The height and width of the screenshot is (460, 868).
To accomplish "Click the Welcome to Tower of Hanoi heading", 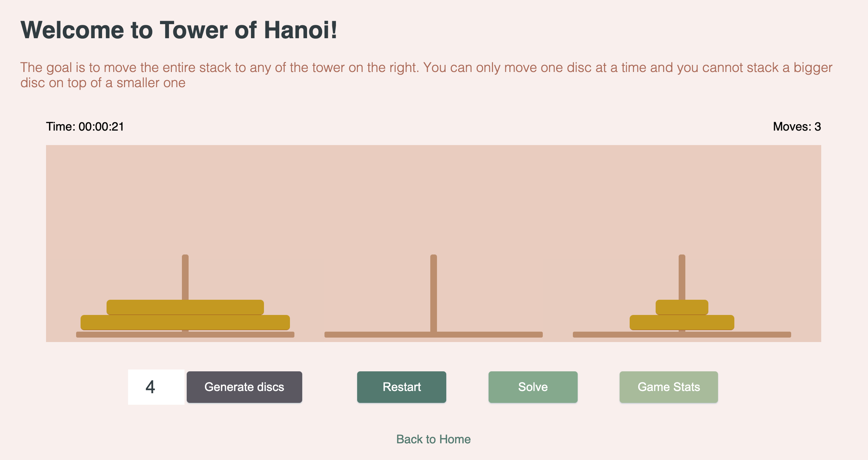I will (179, 30).
